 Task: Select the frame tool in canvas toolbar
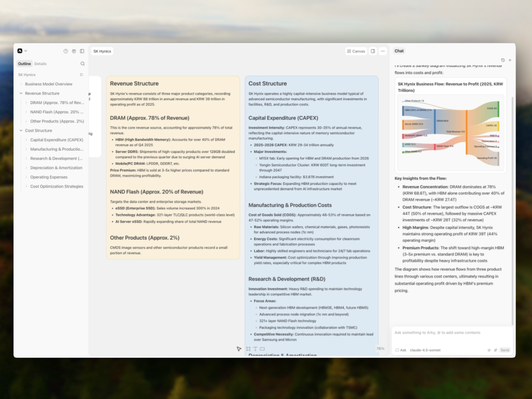pyautogui.click(x=248, y=349)
